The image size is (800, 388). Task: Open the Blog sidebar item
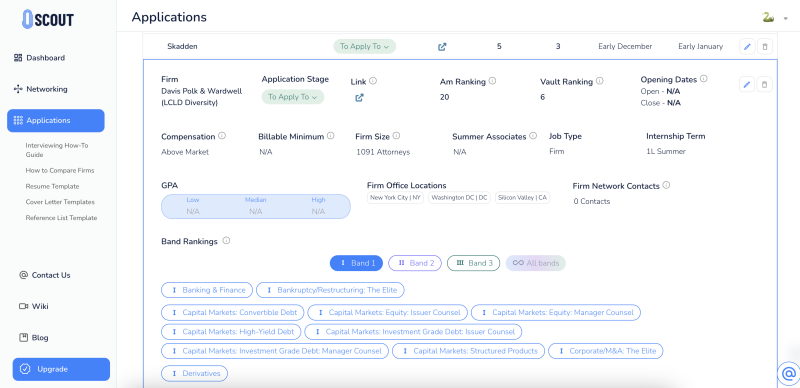(34, 337)
